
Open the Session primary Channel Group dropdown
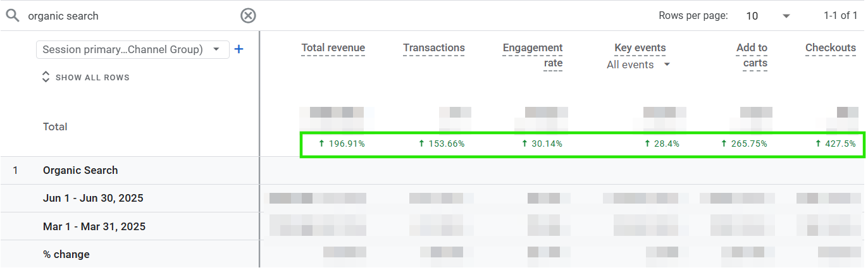(132, 49)
